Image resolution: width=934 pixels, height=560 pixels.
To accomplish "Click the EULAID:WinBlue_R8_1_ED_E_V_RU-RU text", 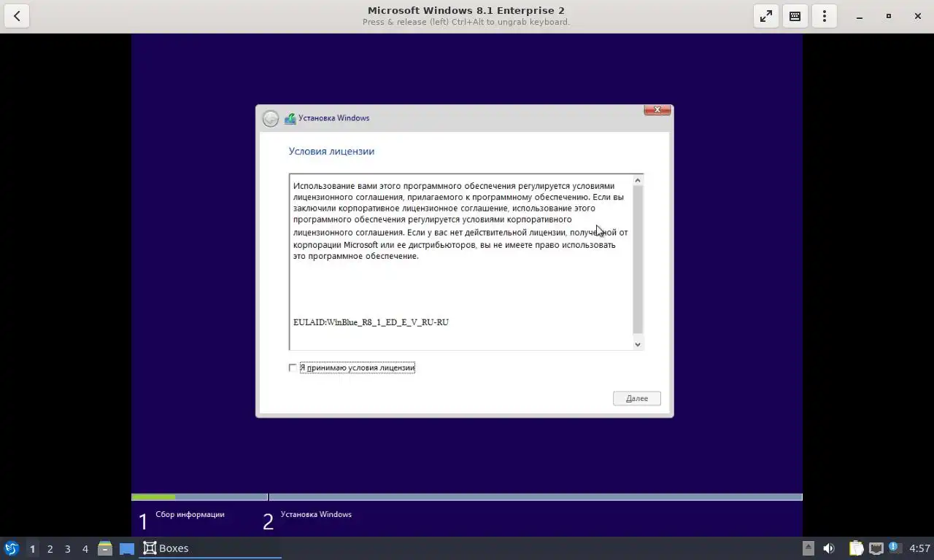I will (x=371, y=322).
